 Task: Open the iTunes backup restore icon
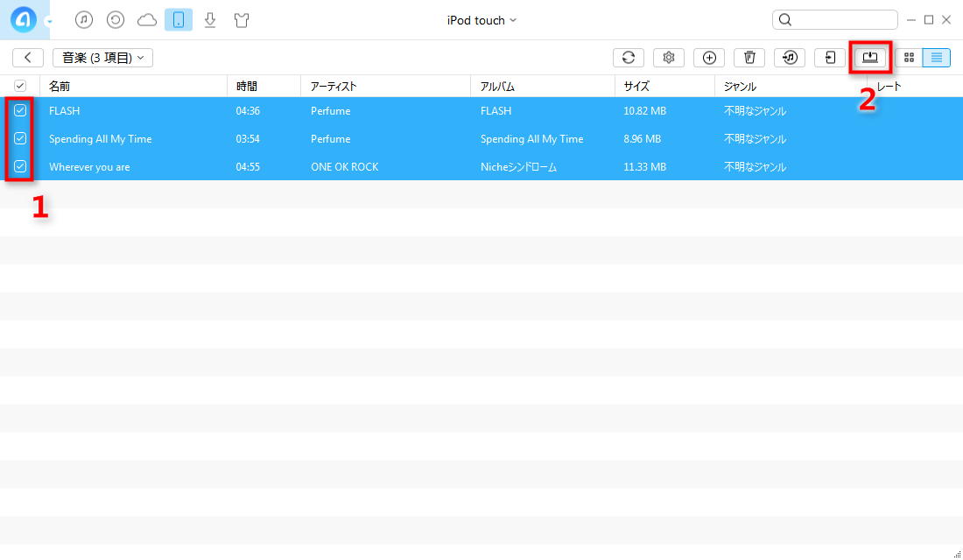tap(116, 19)
